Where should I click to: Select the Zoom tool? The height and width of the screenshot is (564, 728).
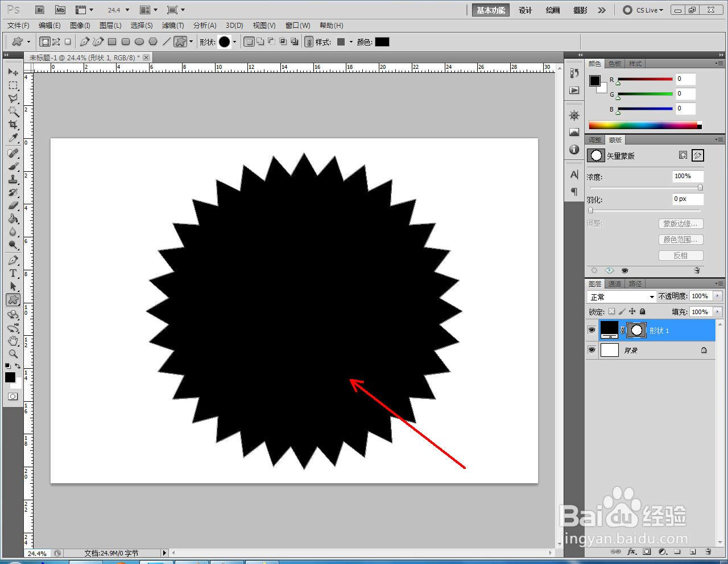[x=13, y=354]
